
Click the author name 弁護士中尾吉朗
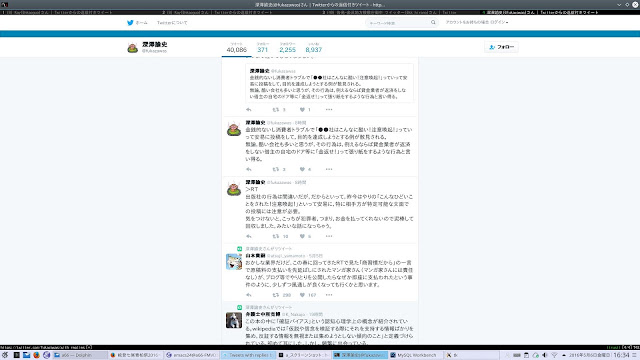[263, 314]
